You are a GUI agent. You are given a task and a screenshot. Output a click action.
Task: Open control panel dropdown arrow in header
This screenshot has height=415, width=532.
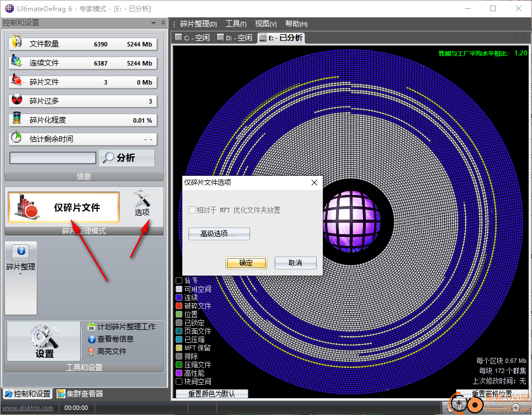(x=153, y=23)
